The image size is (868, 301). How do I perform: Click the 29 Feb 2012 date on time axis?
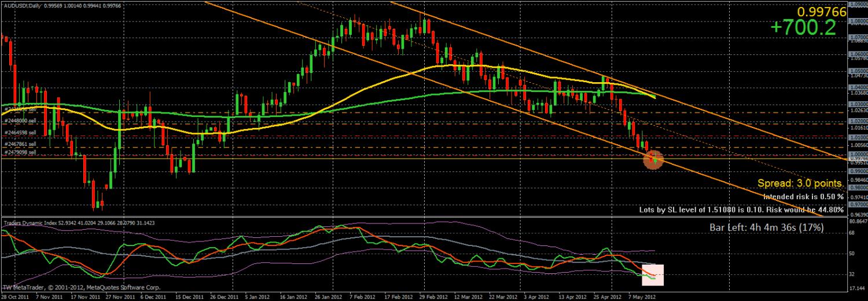point(433,296)
